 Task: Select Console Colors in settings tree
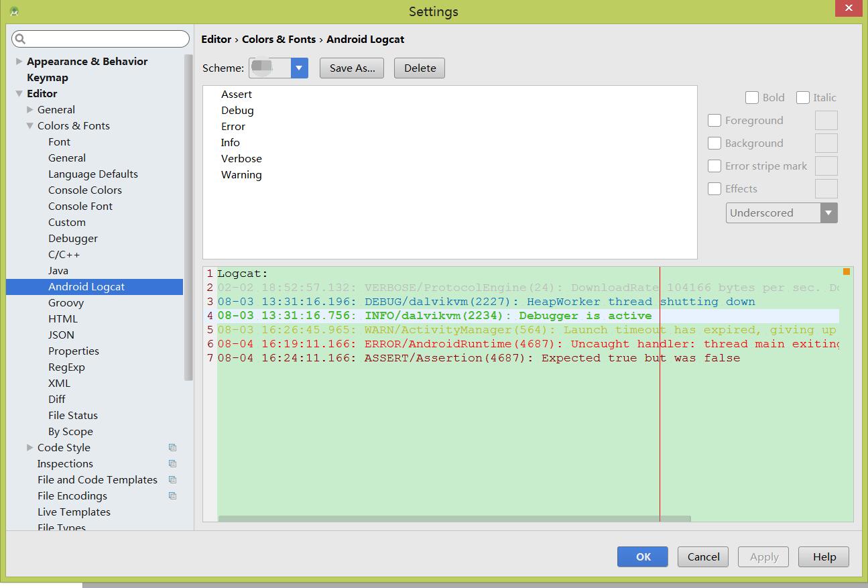(84, 190)
